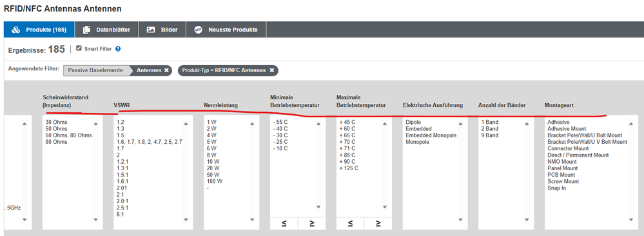Click greater-or-equal button under Minimale Betriebstemperatur
The image size is (644, 236).
[312, 224]
